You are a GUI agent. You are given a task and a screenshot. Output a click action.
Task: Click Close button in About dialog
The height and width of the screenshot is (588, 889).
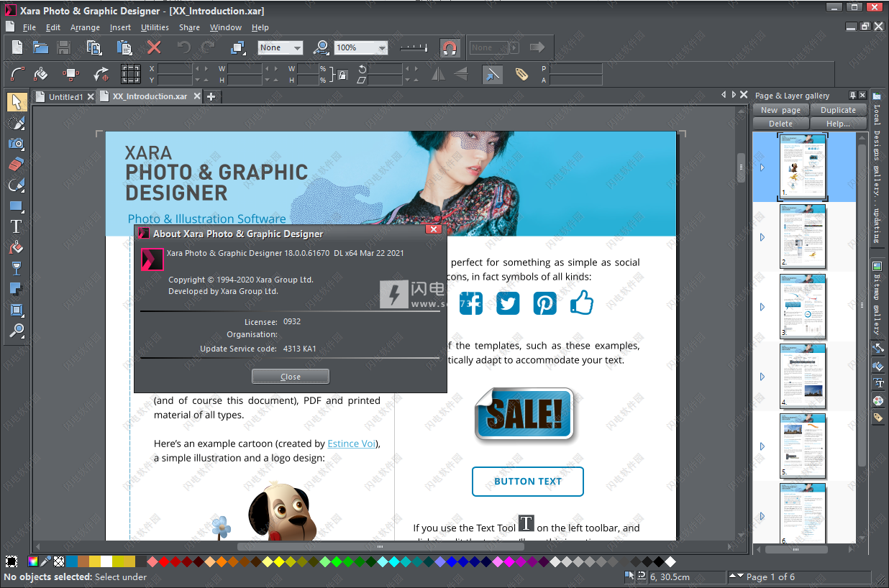pos(291,377)
